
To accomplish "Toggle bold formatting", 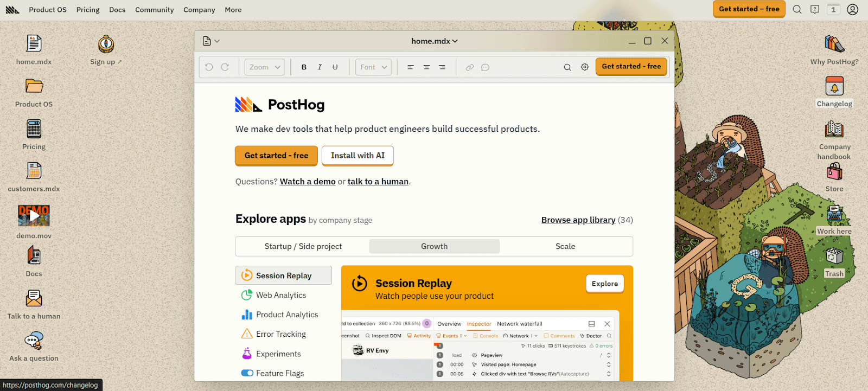I will [x=304, y=67].
